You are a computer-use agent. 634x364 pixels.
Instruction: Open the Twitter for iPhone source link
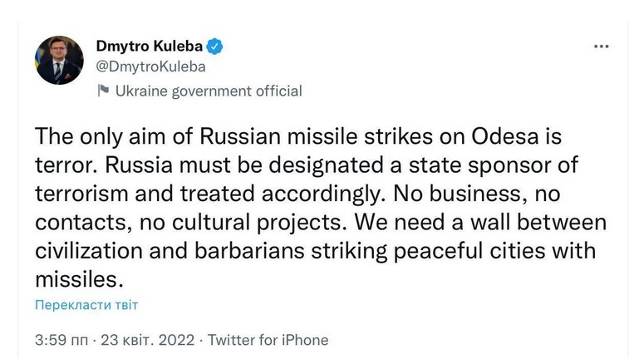(x=268, y=340)
